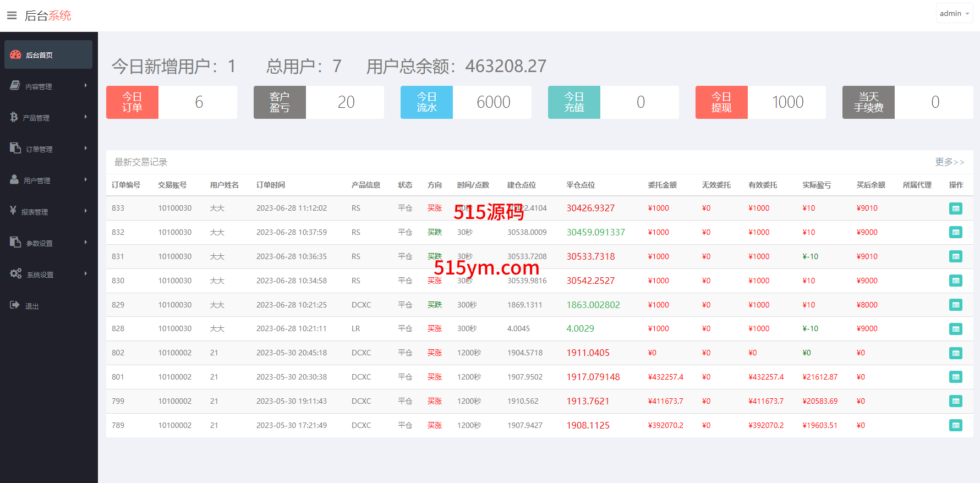
Task: Click the 后台系统 title link
Action: [48, 15]
